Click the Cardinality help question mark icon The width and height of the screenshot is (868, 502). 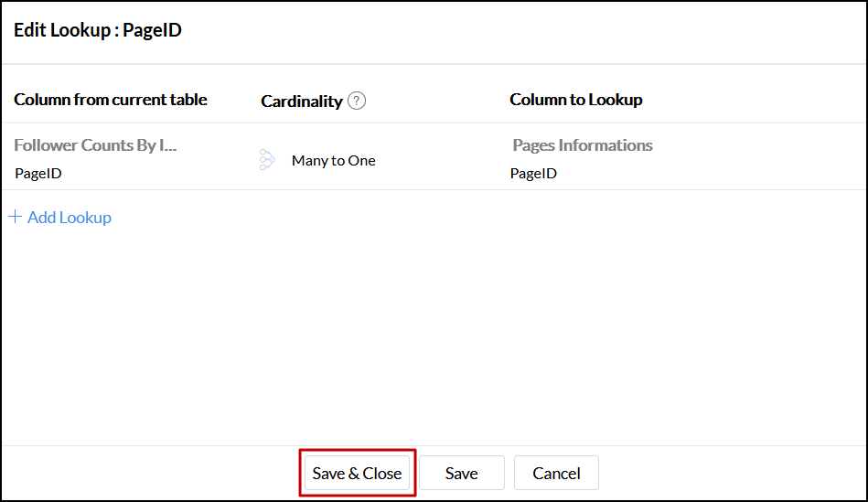pyautogui.click(x=357, y=101)
